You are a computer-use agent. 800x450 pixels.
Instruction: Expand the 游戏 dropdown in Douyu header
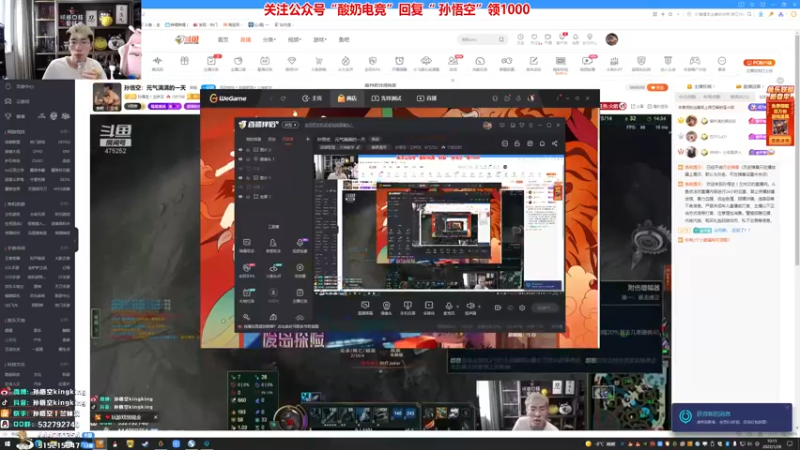(319, 39)
